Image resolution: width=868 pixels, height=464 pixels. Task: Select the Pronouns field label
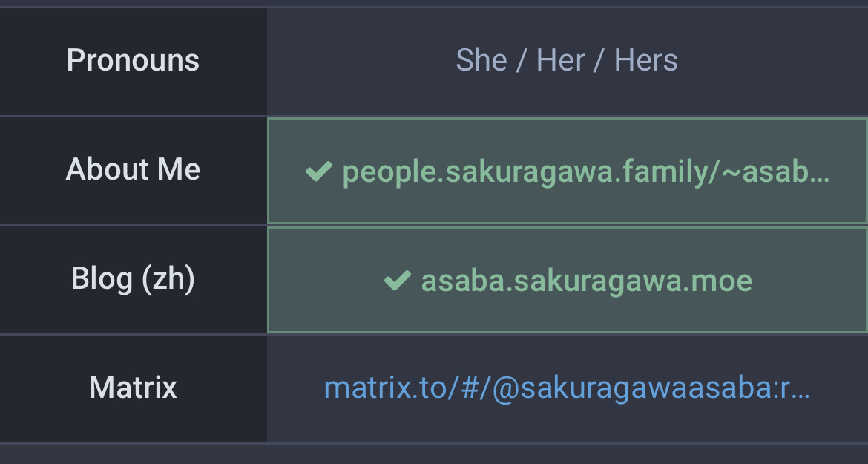coord(133,60)
